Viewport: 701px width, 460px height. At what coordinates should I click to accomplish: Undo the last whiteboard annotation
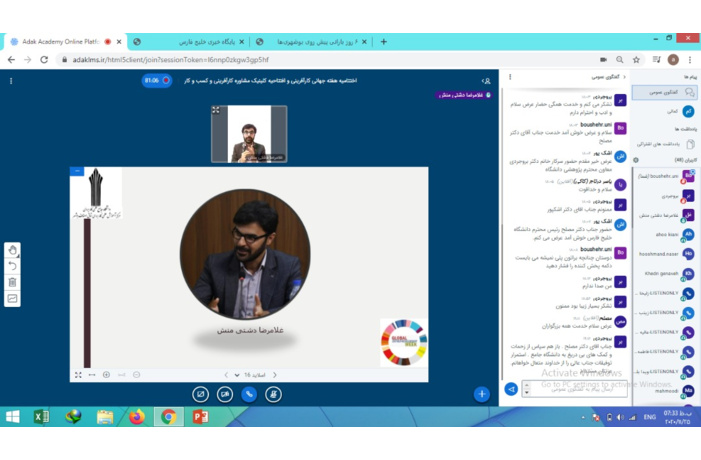(x=13, y=266)
